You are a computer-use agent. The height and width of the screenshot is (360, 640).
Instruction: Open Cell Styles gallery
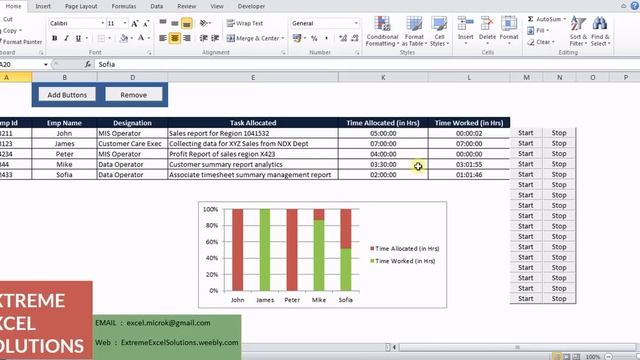click(x=439, y=31)
